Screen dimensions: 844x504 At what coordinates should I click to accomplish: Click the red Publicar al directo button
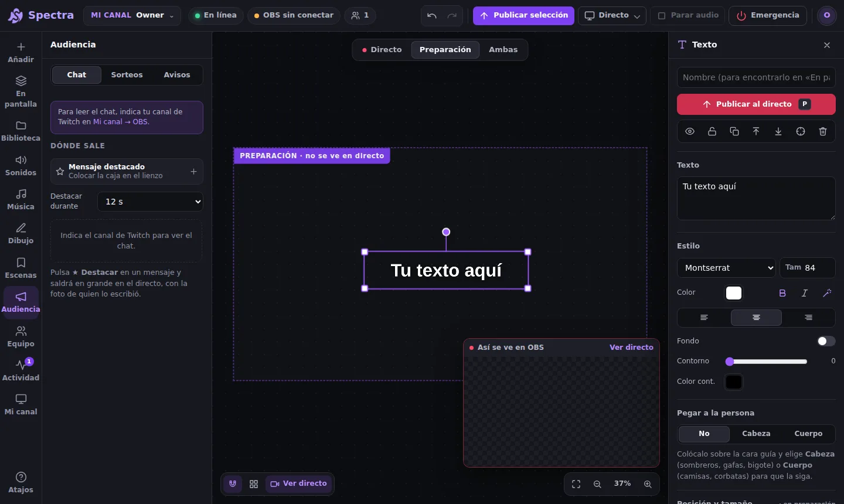(756, 104)
